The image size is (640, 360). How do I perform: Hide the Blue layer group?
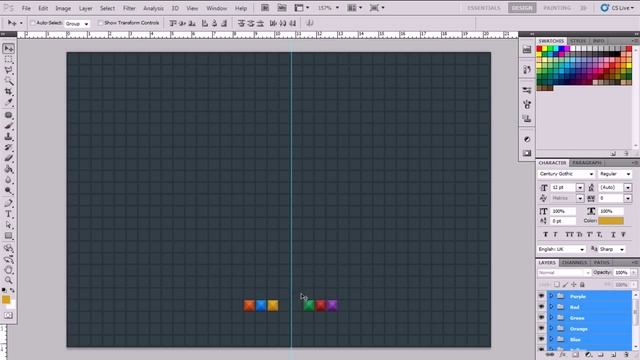pos(542,339)
